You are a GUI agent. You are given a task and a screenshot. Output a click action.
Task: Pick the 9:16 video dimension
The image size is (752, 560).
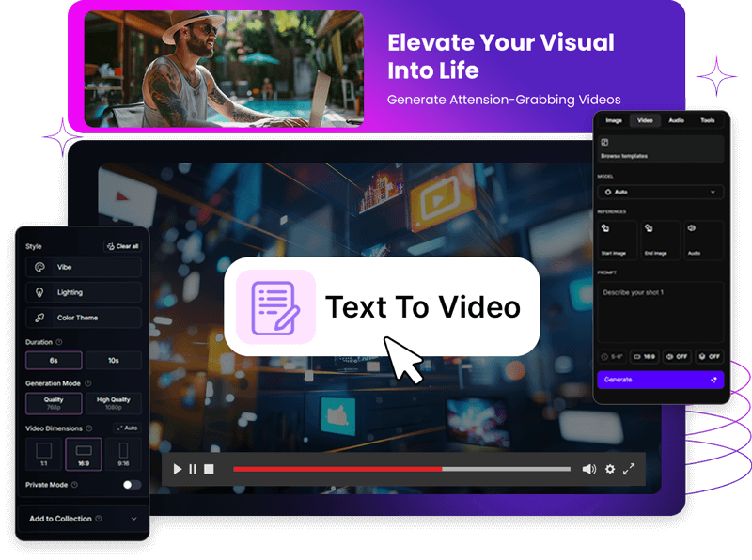123,455
